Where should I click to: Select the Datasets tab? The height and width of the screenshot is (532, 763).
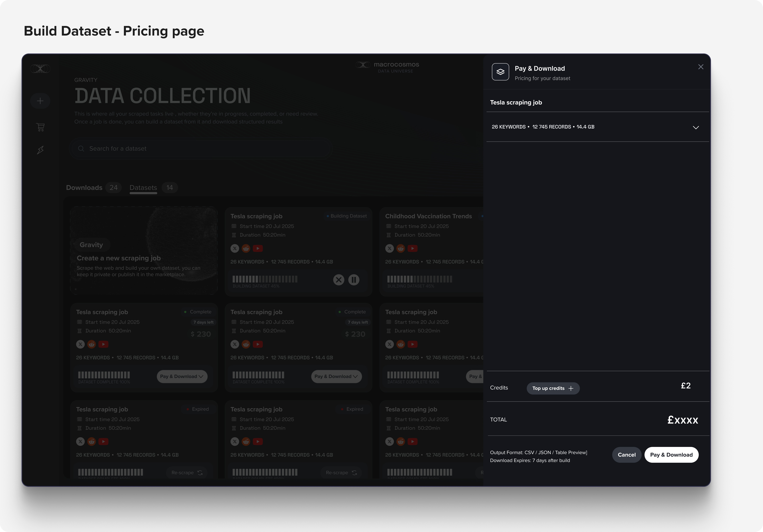click(143, 188)
